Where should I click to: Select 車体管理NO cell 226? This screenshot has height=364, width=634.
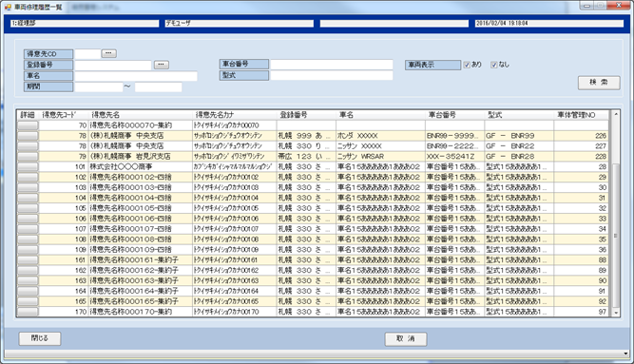581,136
